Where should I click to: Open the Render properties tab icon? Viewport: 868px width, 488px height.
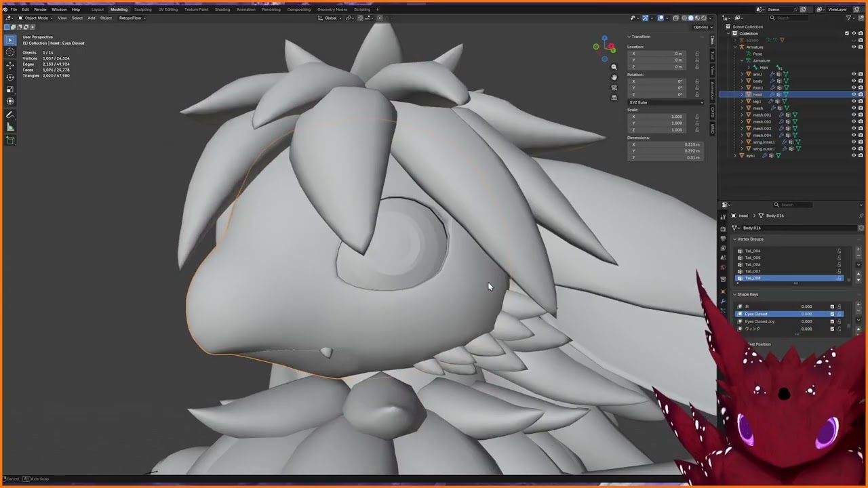pos(723,229)
